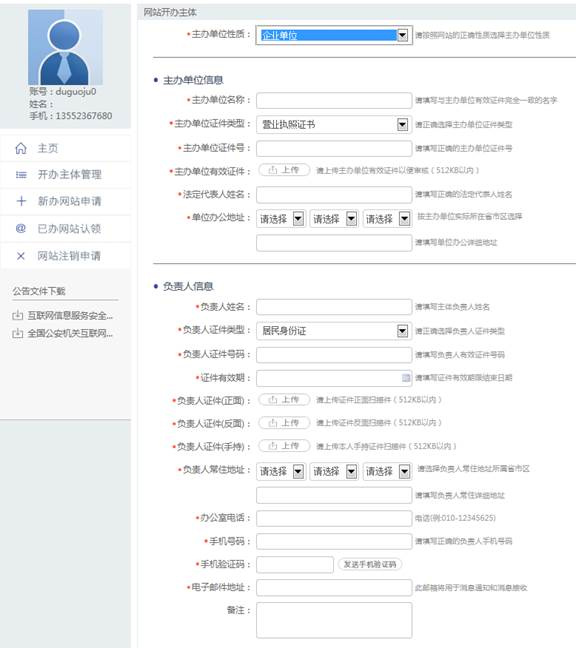Viewport: 576px width, 648px height.
Task: Open 新办网站申请 menu item
Action: [x=66, y=201]
